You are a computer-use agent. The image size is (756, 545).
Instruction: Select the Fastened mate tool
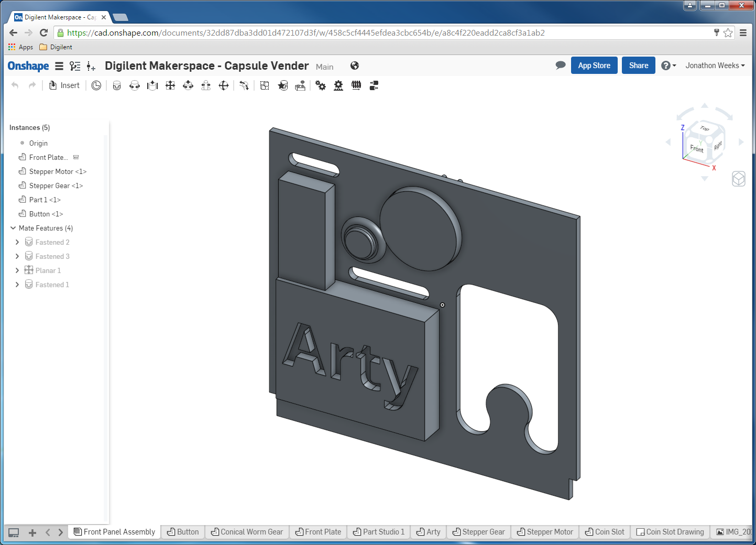coord(117,85)
